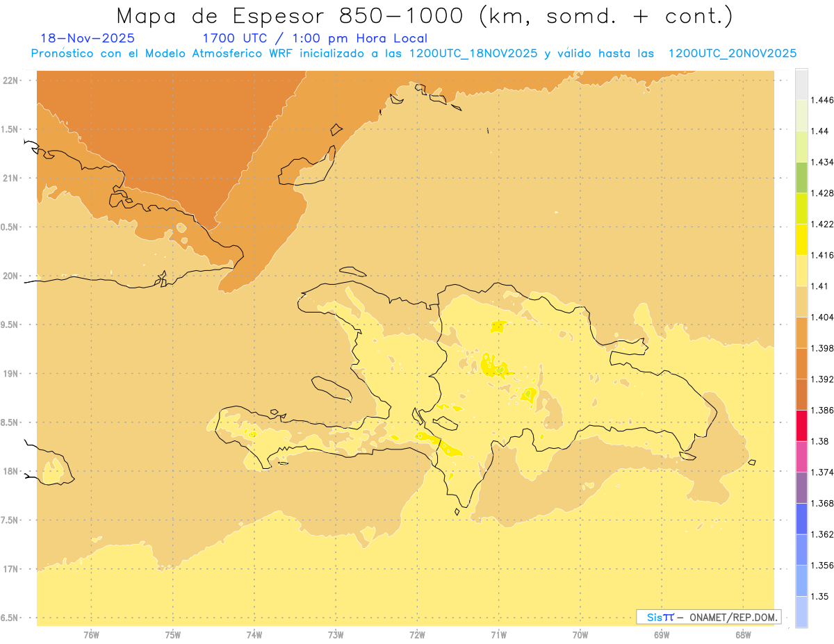Click the '73W' longitude label
The height and width of the screenshot is (644, 834).
coord(336,635)
